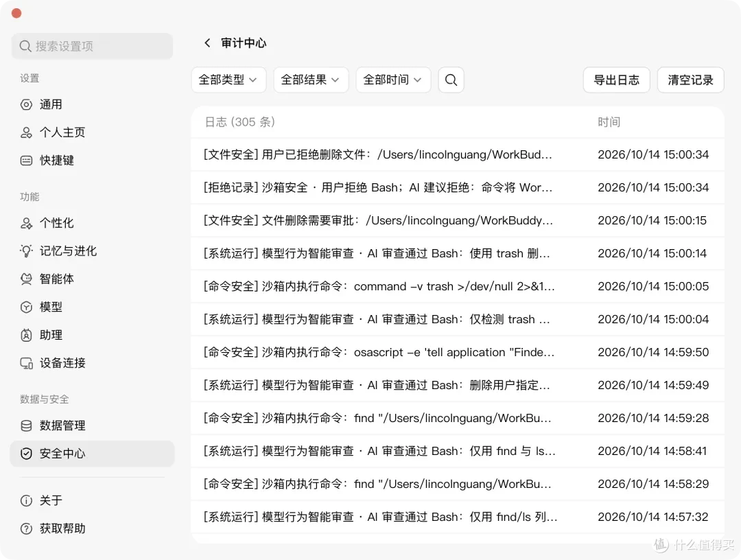Click the 数据管理 database icon
Screen dimensions: 741x560
click(x=27, y=425)
